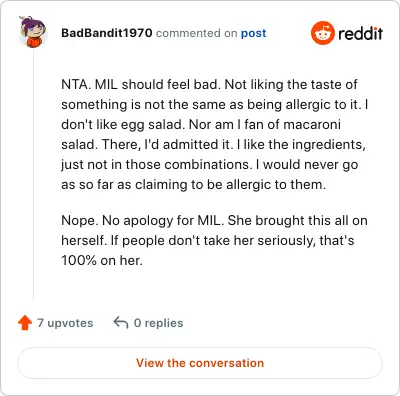Click the Reddit Snoo logo icon
Screen dimensions: 400x396
[322, 33]
